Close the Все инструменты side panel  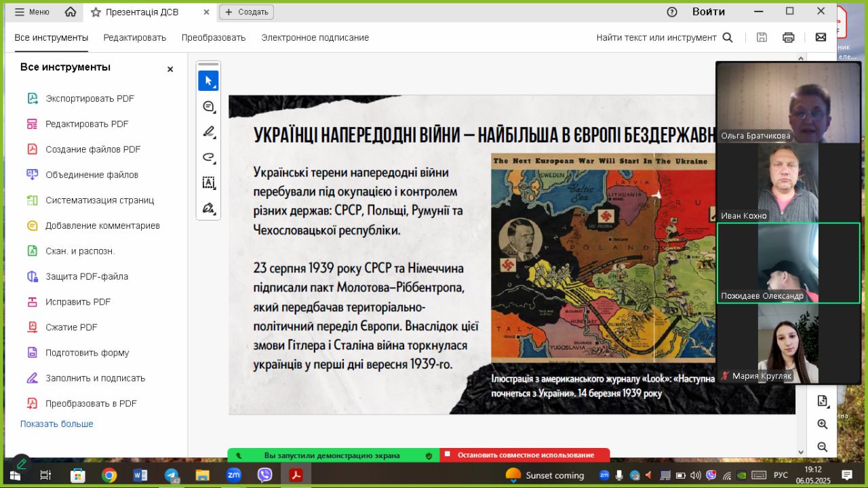click(x=170, y=69)
